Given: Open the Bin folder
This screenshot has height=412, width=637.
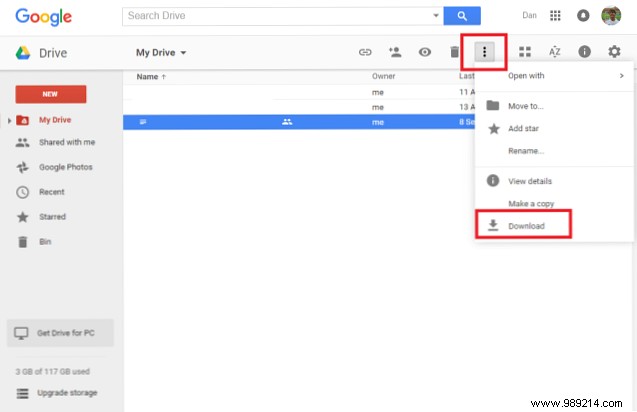Looking at the screenshot, I should coord(45,242).
